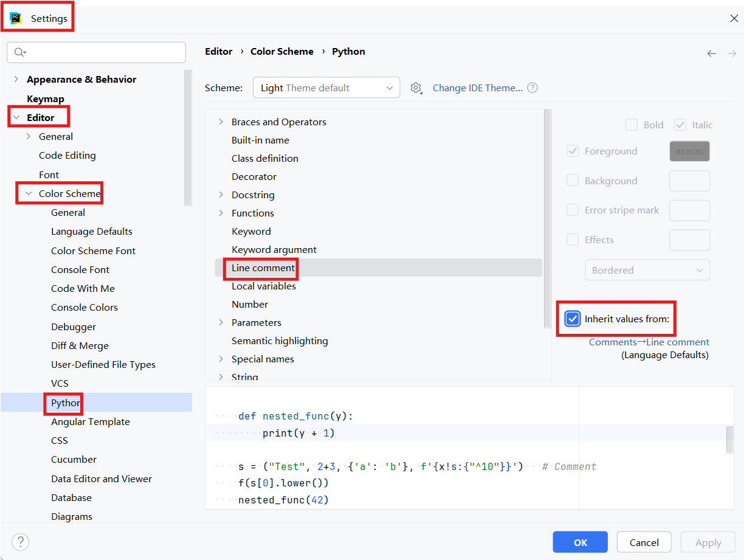Click the help icon beside Change IDE Theme
744x560 pixels.
click(532, 88)
